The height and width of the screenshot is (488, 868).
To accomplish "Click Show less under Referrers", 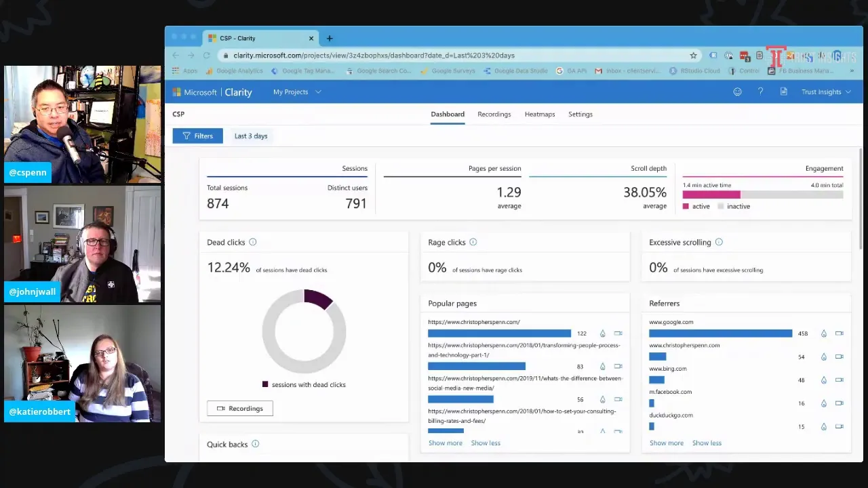I will (x=707, y=443).
